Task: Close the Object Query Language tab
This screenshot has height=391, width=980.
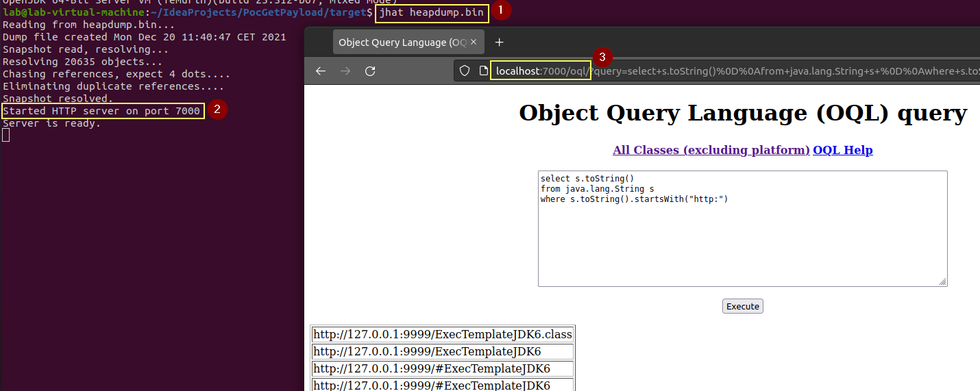Action: [474, 42]
